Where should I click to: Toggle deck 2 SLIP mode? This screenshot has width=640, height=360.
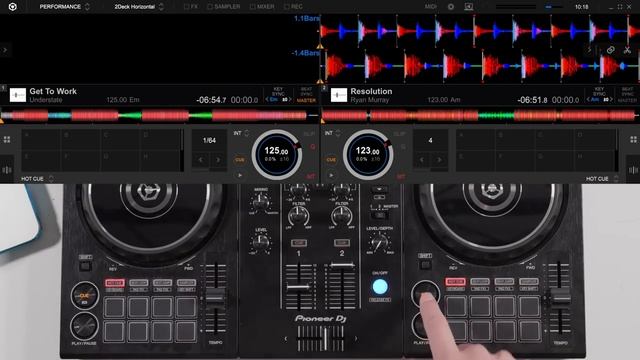tap(400, 134)
